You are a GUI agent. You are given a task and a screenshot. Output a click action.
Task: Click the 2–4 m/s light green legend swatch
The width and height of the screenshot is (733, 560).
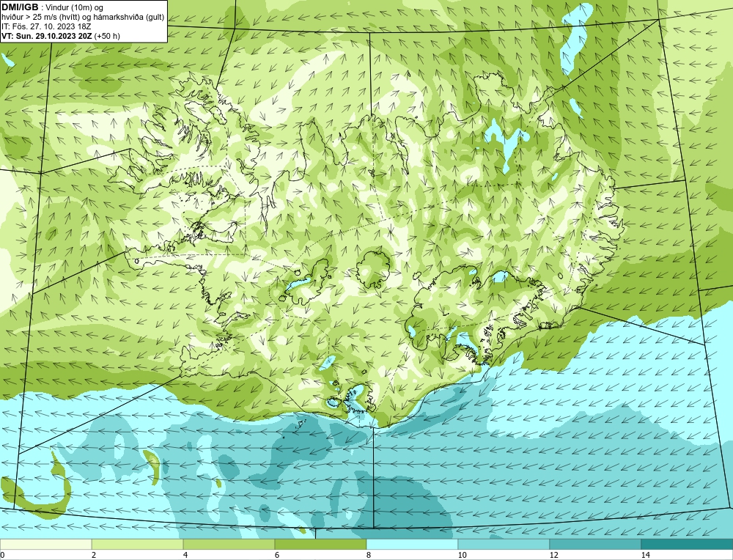coord(138,544)
